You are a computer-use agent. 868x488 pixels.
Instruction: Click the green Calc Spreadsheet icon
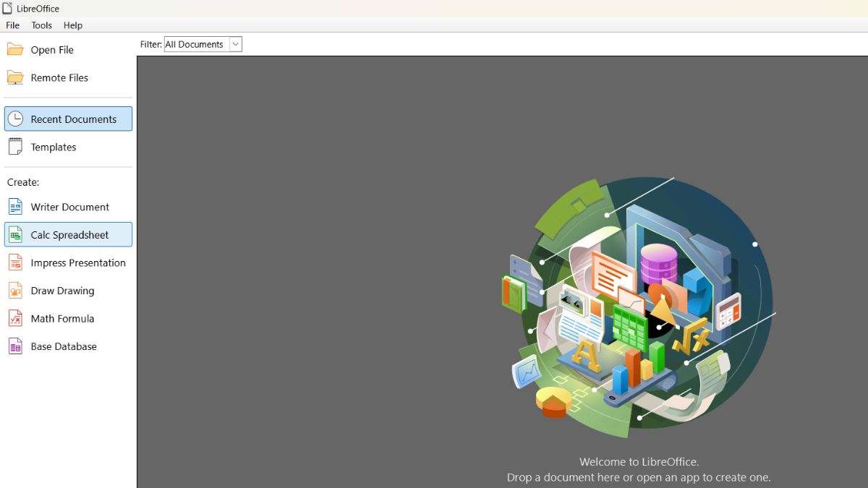click(15, 235)
